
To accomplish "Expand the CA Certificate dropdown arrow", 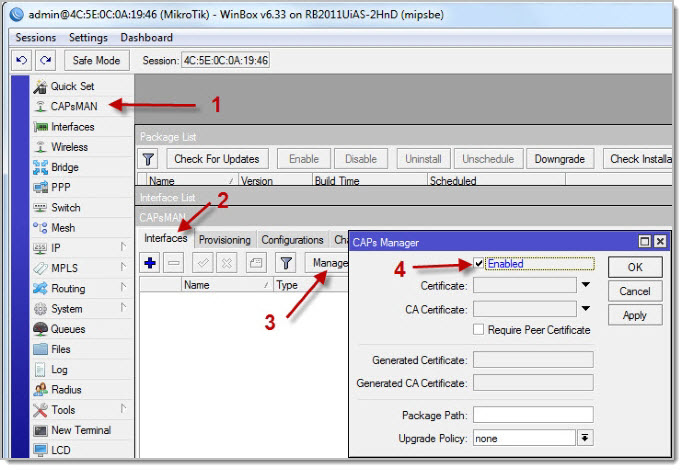I will pyautogui.click(x=585, y=309).
